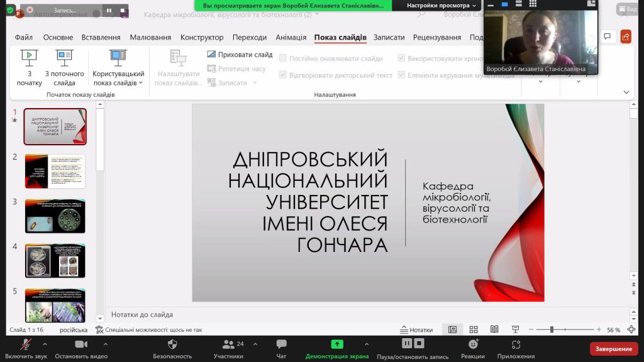Start sharing with Демонстрация экрана
Image resolution: width=644 pixels, height=362 pixels.
[337, 349]
